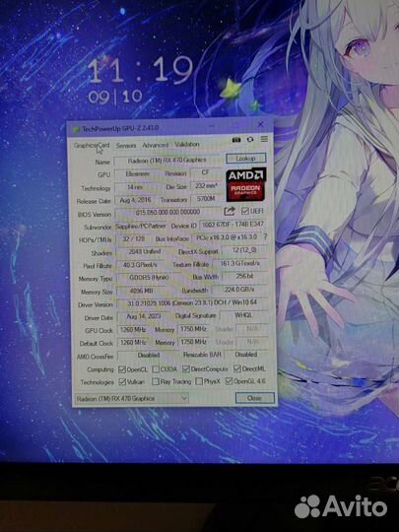Click the Bus Width value 256 bit
Screen dimensions: 399x532
click(244, 276)
